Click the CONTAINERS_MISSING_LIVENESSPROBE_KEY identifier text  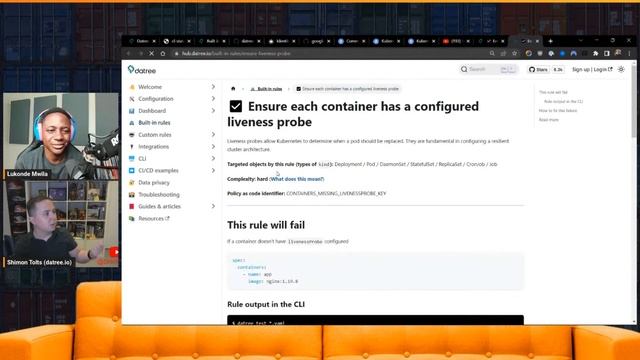click(x=336, y=193)
